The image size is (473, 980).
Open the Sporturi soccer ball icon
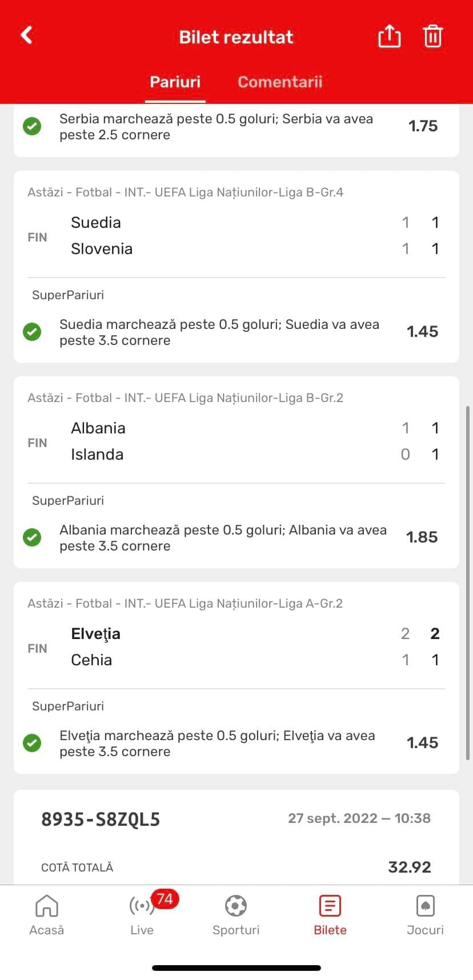[x=236, y=906]
